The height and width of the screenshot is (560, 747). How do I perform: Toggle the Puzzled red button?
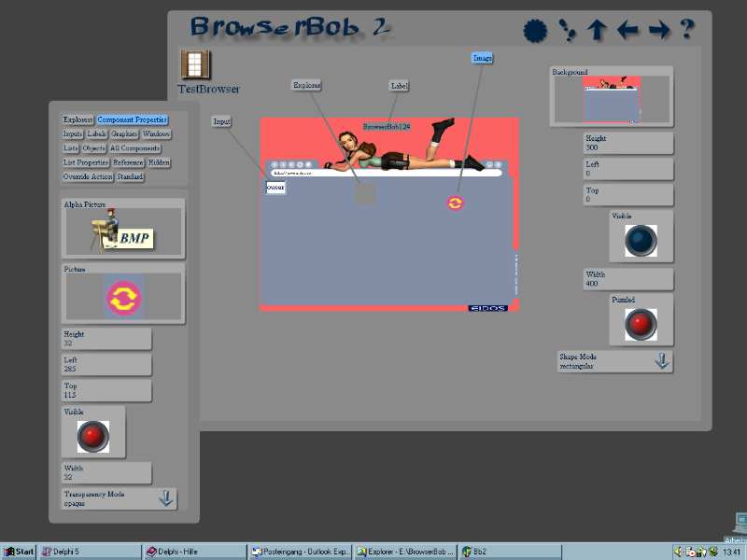(x=641, y=324)
